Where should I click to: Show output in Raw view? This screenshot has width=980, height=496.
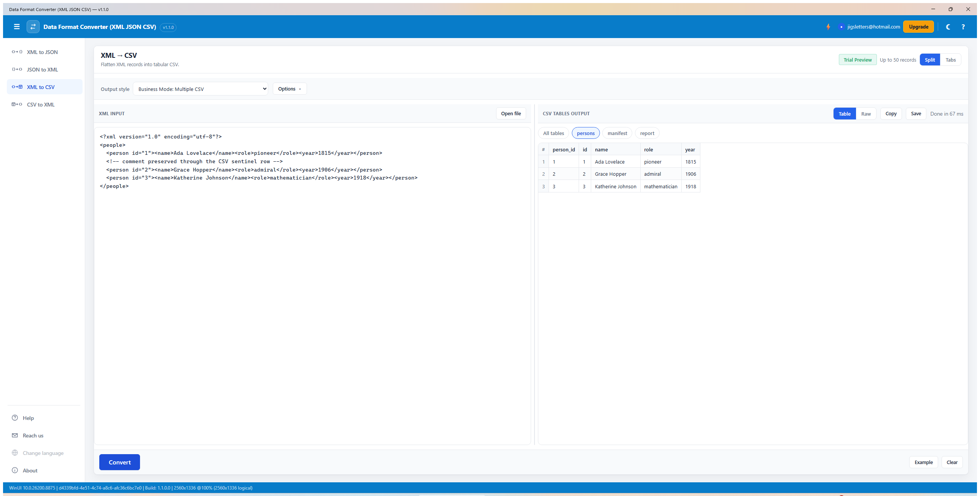(866, 114)
